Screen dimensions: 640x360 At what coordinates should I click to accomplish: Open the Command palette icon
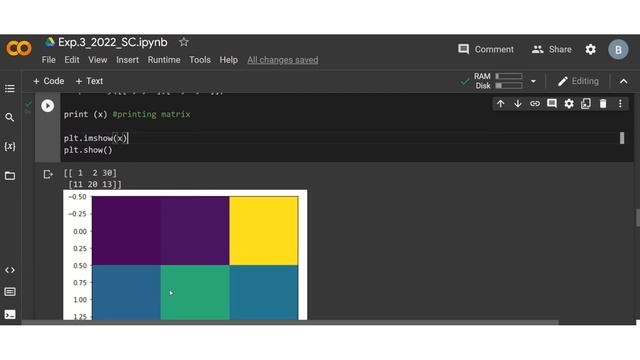[10, 292]
